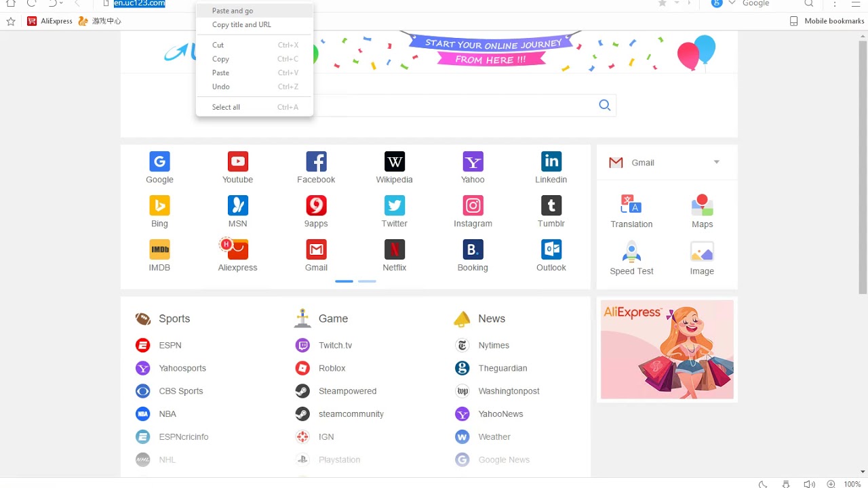Click the bookmarks star icon in bookmarks bar
868x488 pixels.
(x=11, y=21)
